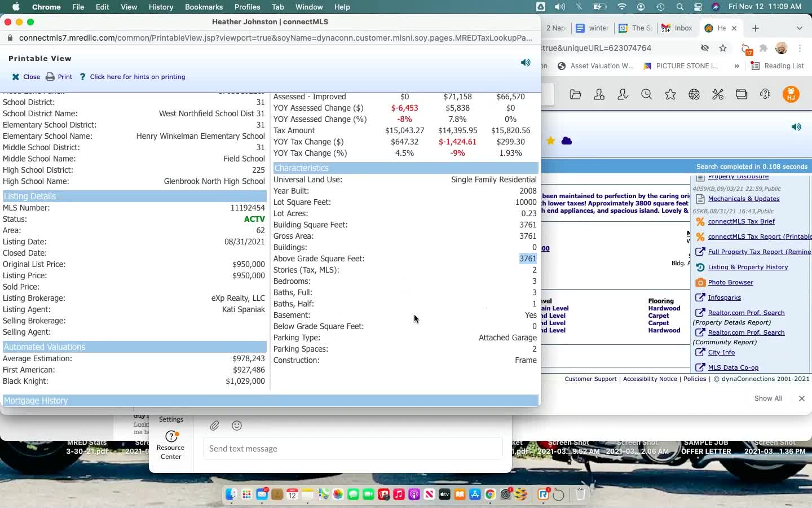Image resolution: width=812 pixels, height=508 pixels.
Task: Switch to the winter Google Docs tab
Action: tap(593, 28)
